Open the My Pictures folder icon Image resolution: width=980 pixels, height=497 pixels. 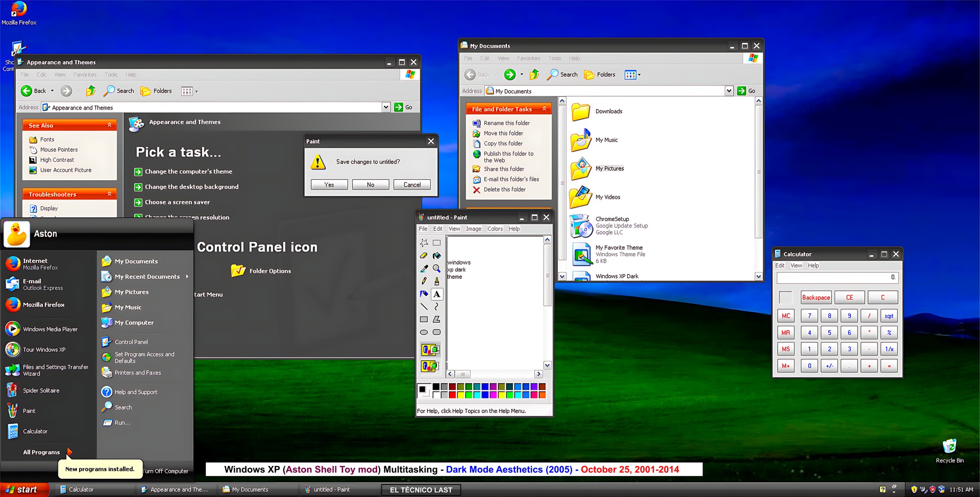tap(581, 169)
